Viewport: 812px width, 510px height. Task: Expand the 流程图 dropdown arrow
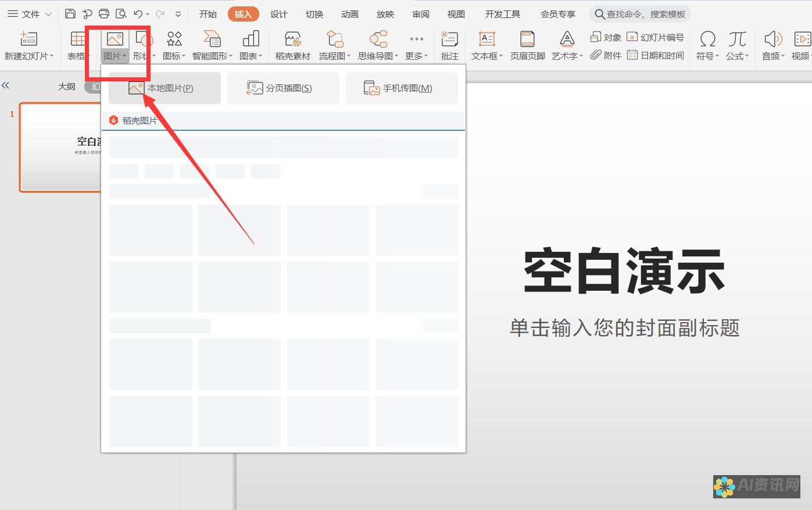(x=349, y=56)
